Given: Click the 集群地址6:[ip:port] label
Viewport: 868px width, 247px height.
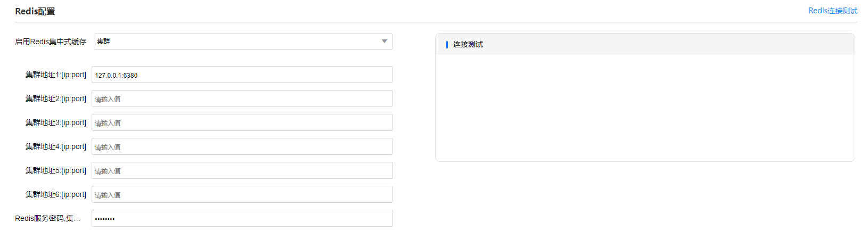Looking at the screenshot, I should click(x=56, y=195).
